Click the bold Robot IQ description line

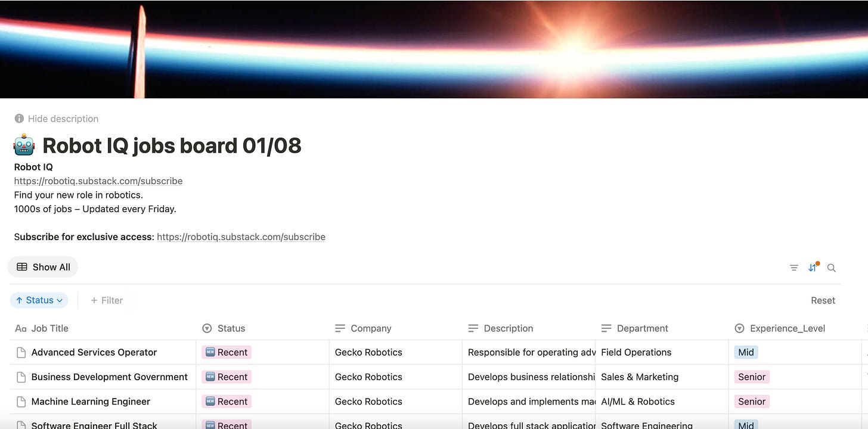pos(33,167)
